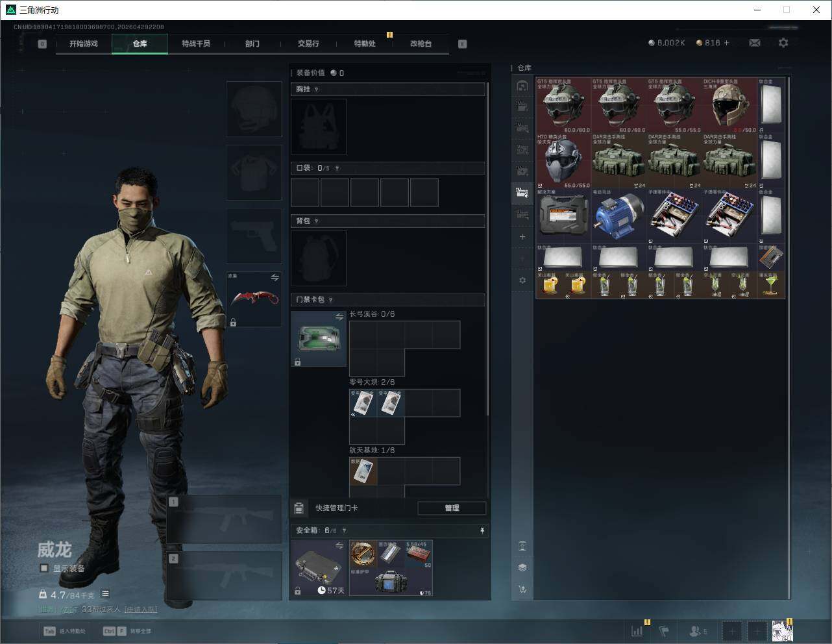Click the empty pistol slot
The image size is (832, 644).
(254, 236)
